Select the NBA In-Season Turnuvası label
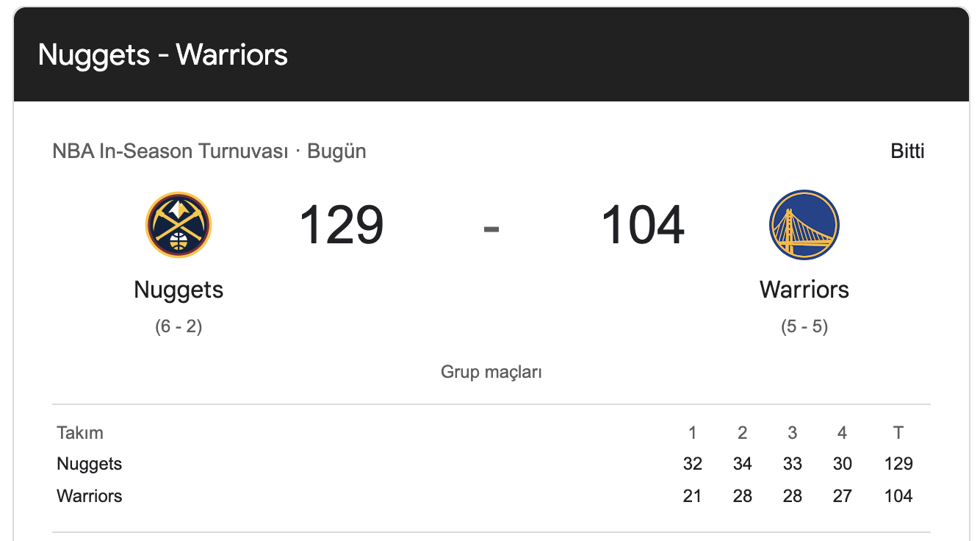This screenshot has height=541, width=980. point(171,151)
